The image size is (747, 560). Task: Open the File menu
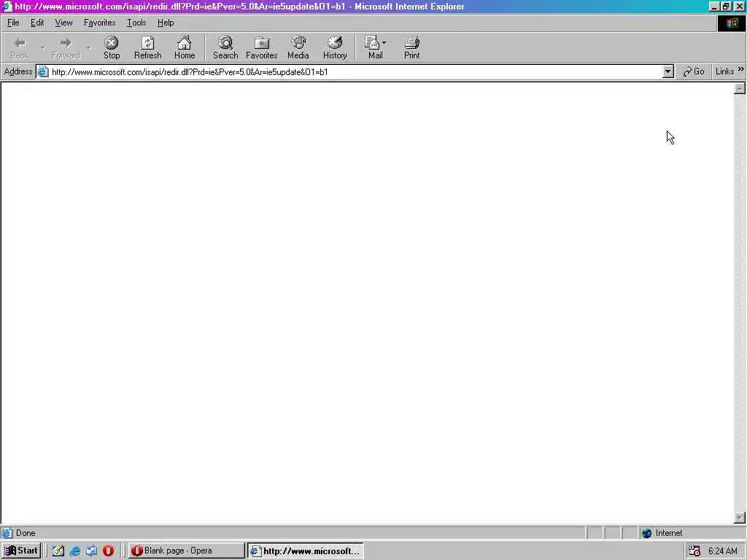point(13,23)
